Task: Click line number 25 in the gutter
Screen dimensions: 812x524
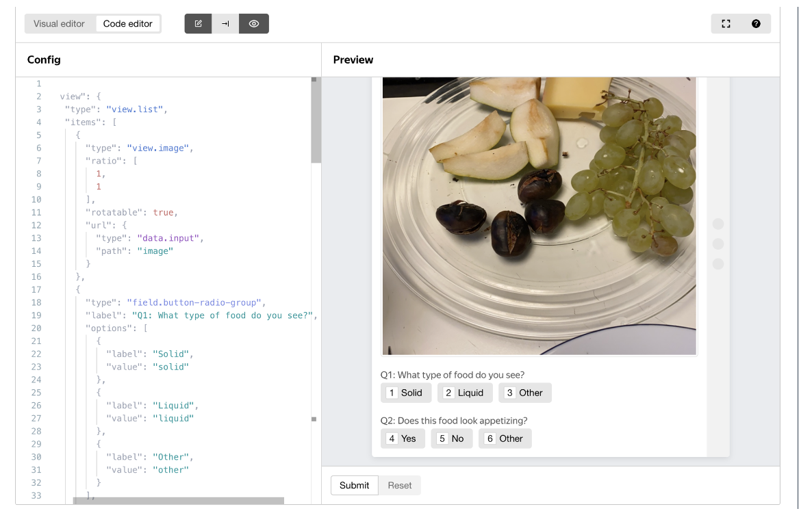Action: (x=36, y=393)
